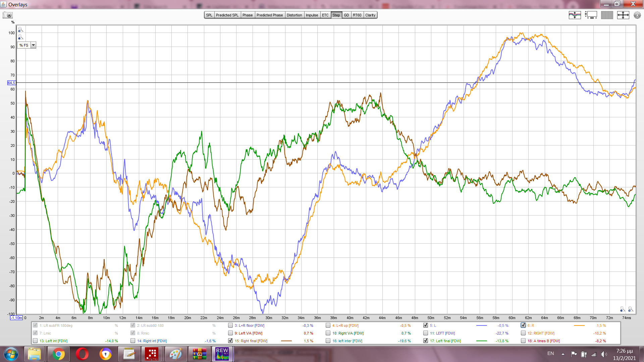Switch to the Impulse graph tab

(x=312, y=15)
